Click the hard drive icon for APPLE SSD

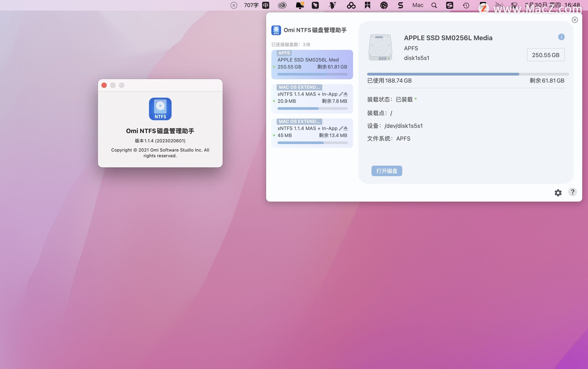(x=380, y=47)
